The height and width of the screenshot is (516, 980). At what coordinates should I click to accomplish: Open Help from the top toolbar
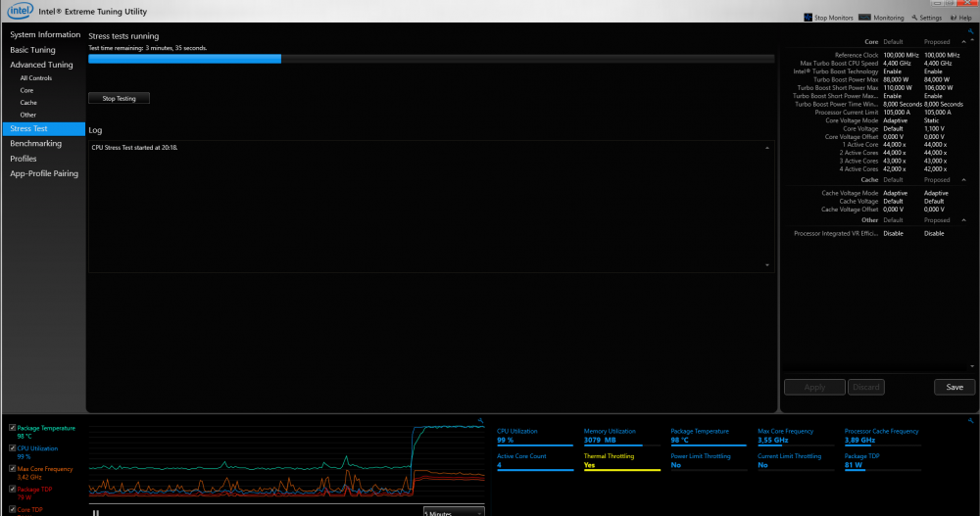953,18
